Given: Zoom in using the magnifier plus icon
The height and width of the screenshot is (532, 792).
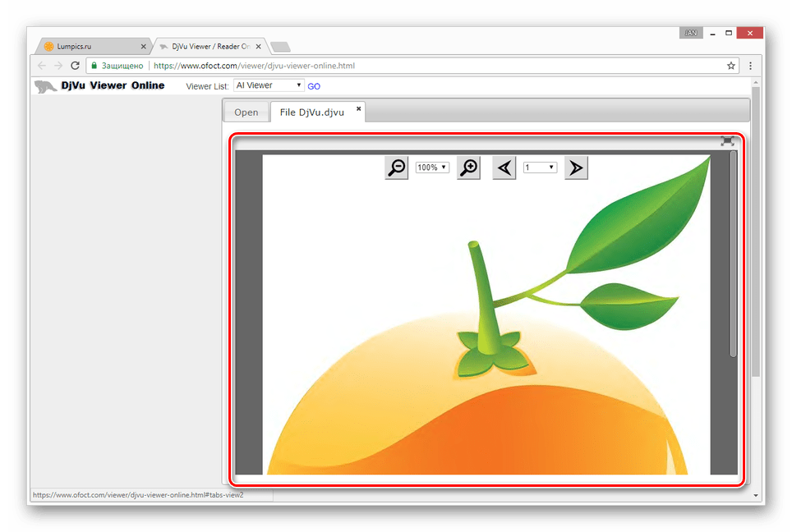Looking at the screenshot, I should point(468,167).
